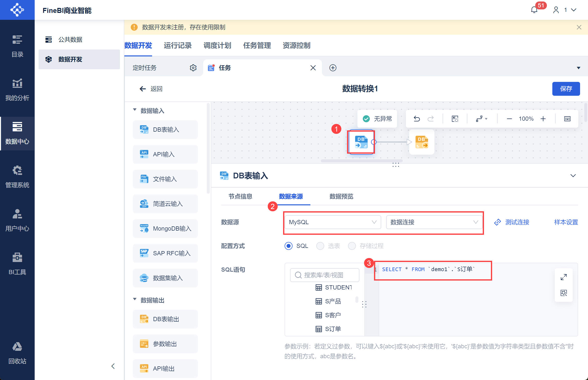The height and width of the screenshot is (380, 588).
Task: Zoom in canvas with plus icon
Action: click(543, 119)
